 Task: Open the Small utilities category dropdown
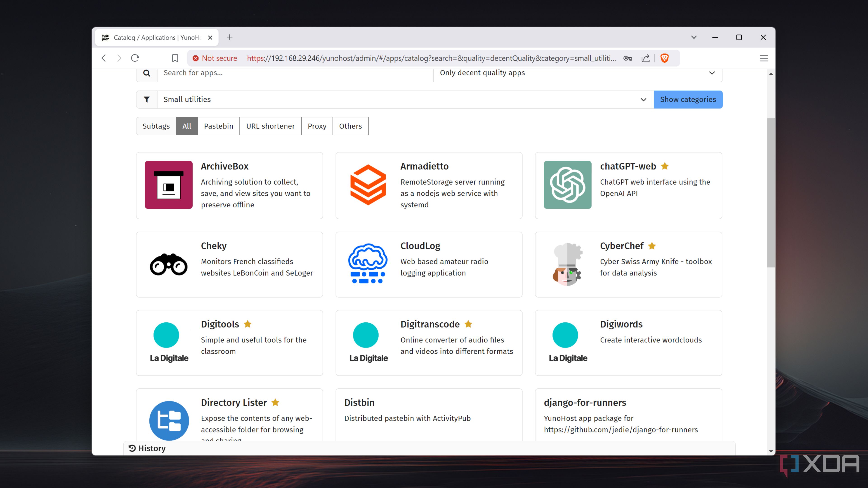(405, 99)
